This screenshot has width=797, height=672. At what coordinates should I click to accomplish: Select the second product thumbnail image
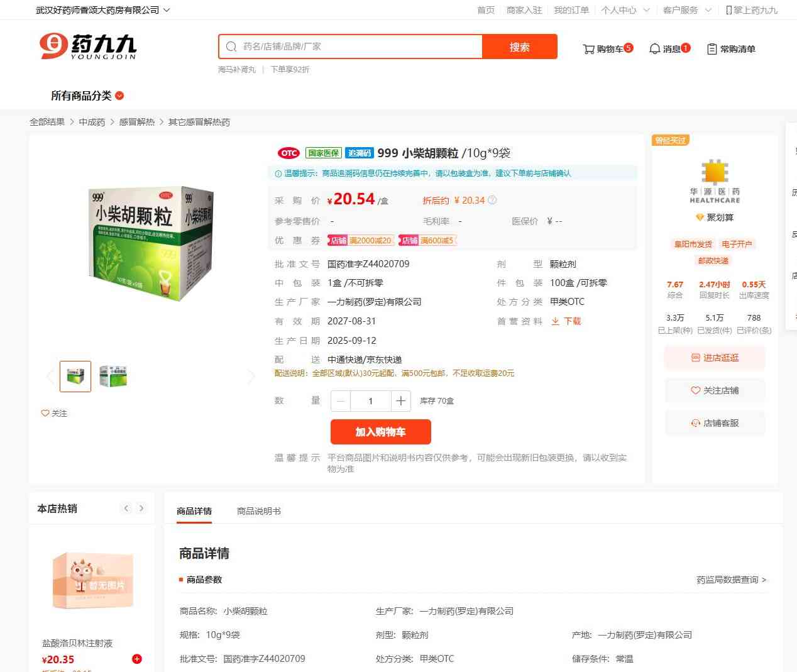tap(113, 376)
